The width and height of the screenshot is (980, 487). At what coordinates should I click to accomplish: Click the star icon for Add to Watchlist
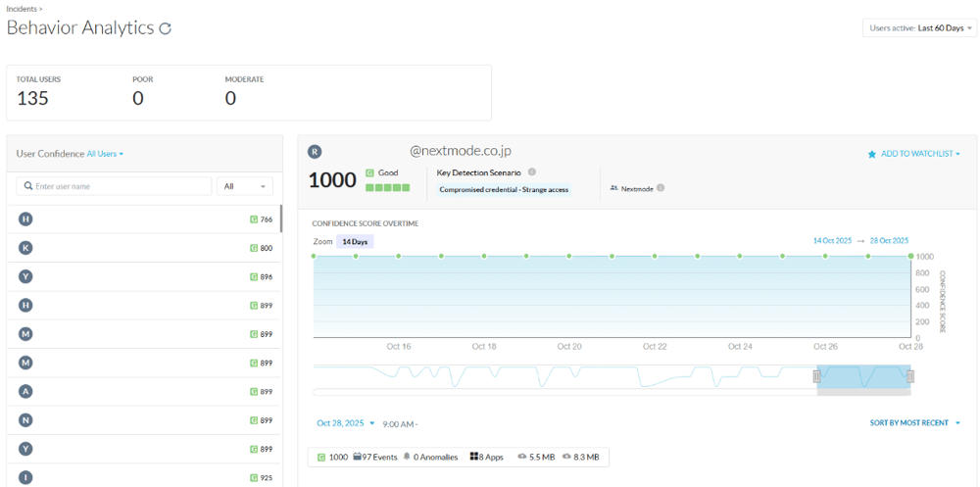(871, 154)
